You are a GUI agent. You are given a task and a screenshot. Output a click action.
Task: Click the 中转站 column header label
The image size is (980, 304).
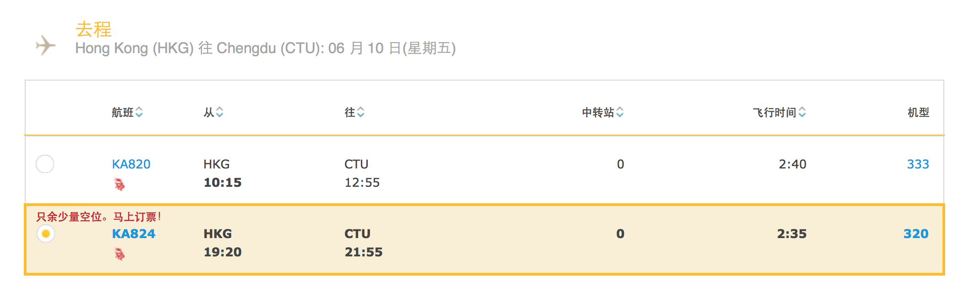598,112
